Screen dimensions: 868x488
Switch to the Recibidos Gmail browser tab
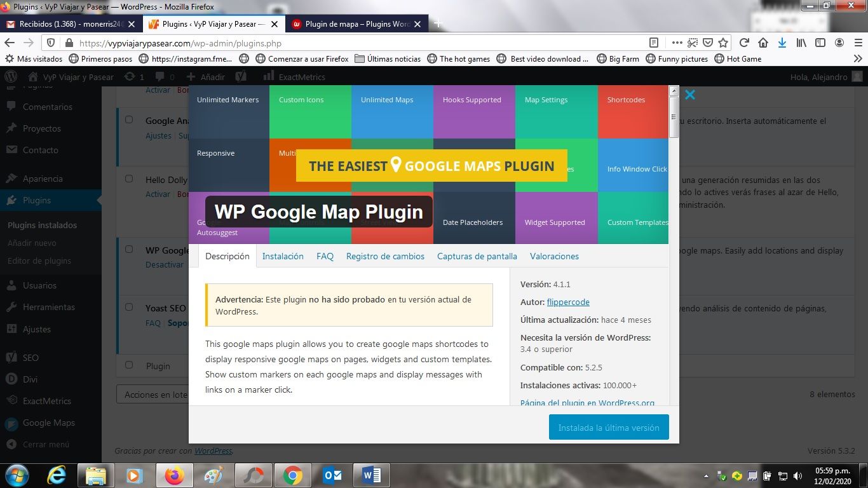click(70, 24)
